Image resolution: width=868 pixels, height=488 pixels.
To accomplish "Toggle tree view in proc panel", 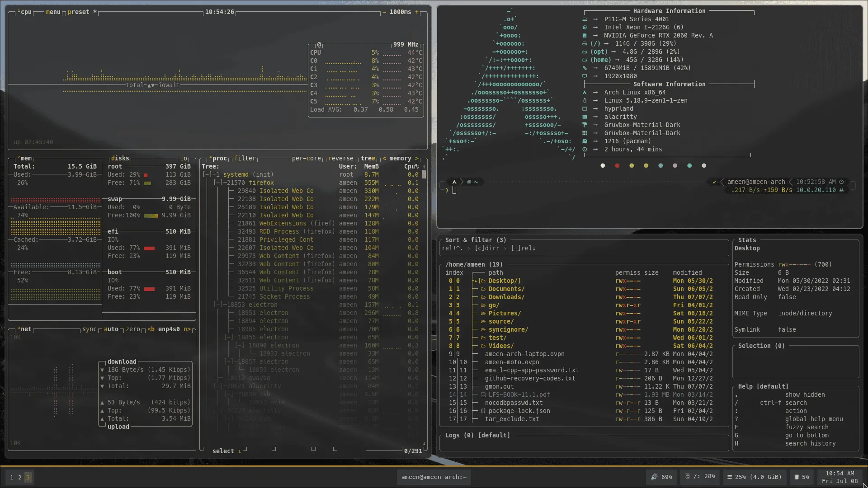I will pos(368,159).
